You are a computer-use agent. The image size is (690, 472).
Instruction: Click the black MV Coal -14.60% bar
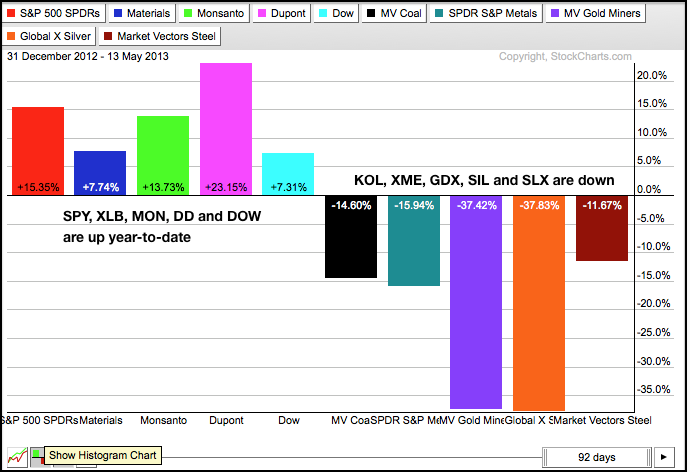click(351, 237)
